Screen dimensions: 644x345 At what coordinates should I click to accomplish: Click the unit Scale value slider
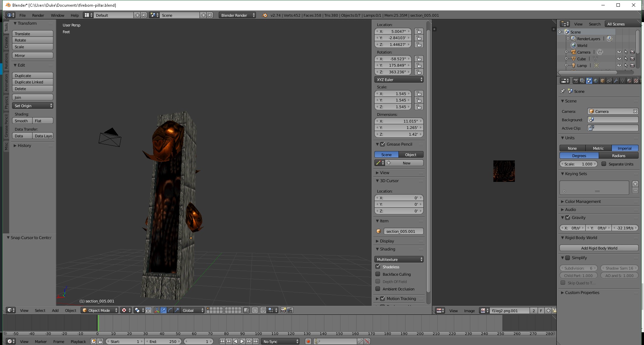pyautogui.click(x=578, y=164)
